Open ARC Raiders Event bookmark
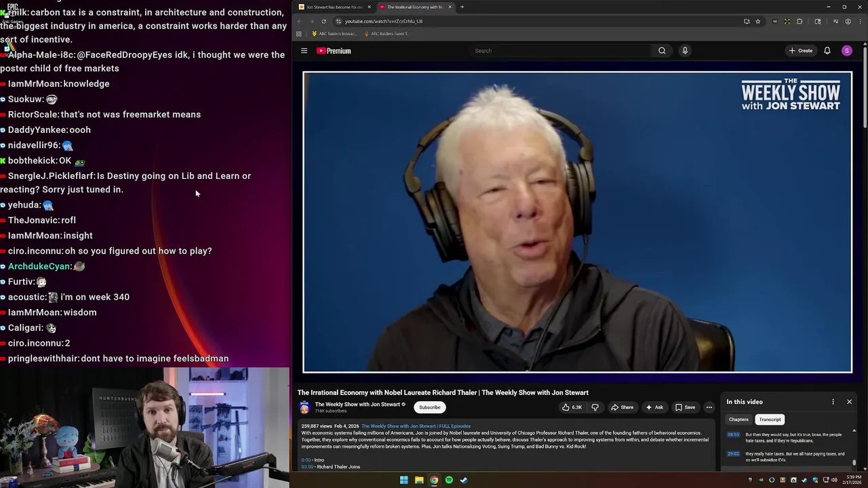 pyautogui.click(x=387, y=33)
